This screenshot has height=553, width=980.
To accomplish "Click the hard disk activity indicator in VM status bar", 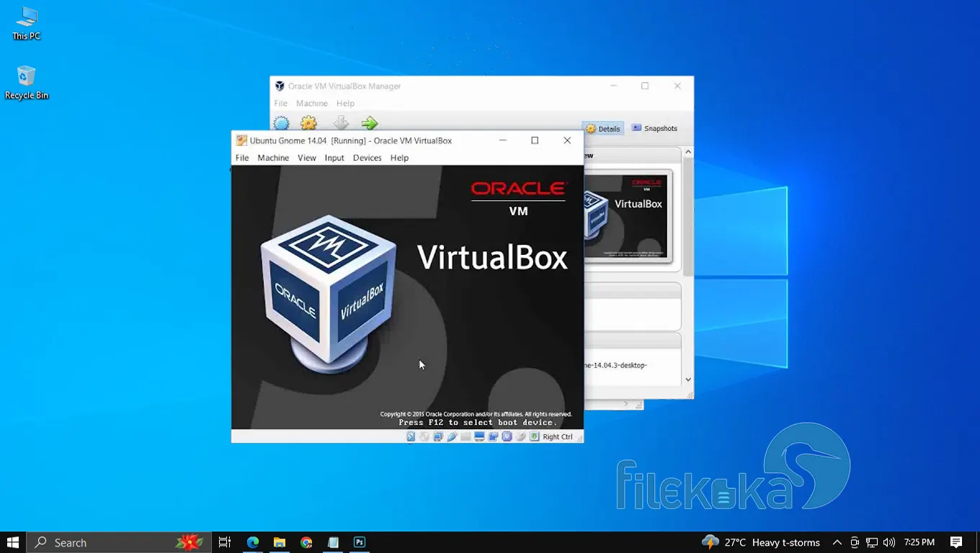I will (x=411, y=436).
